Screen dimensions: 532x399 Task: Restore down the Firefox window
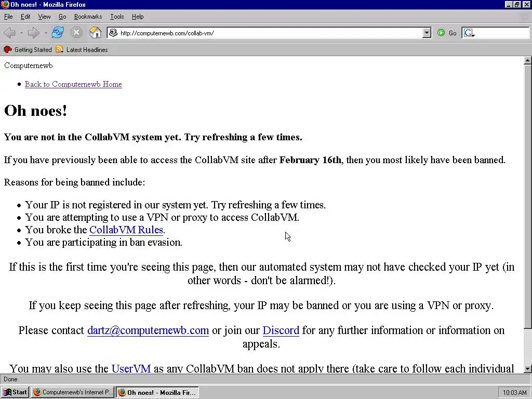pos(516,4)
